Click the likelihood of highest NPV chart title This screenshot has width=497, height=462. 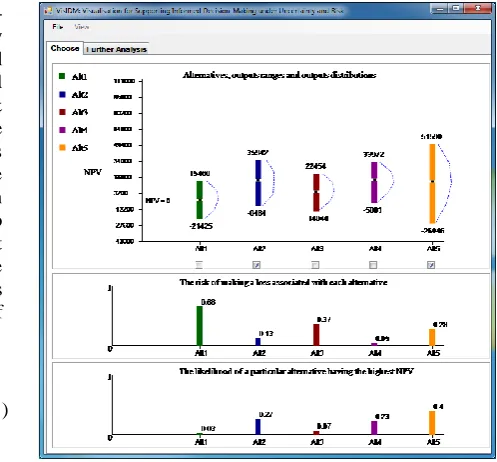tap(296, 371)
